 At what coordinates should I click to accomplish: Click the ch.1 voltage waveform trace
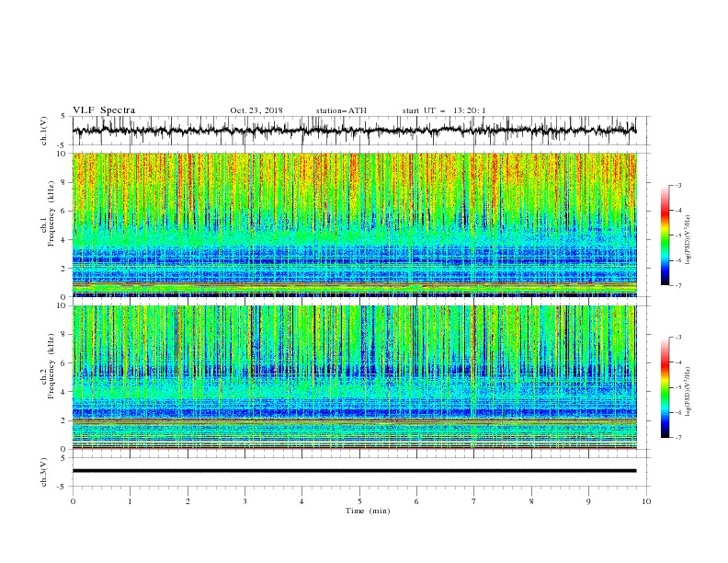[x=354, y=131]
